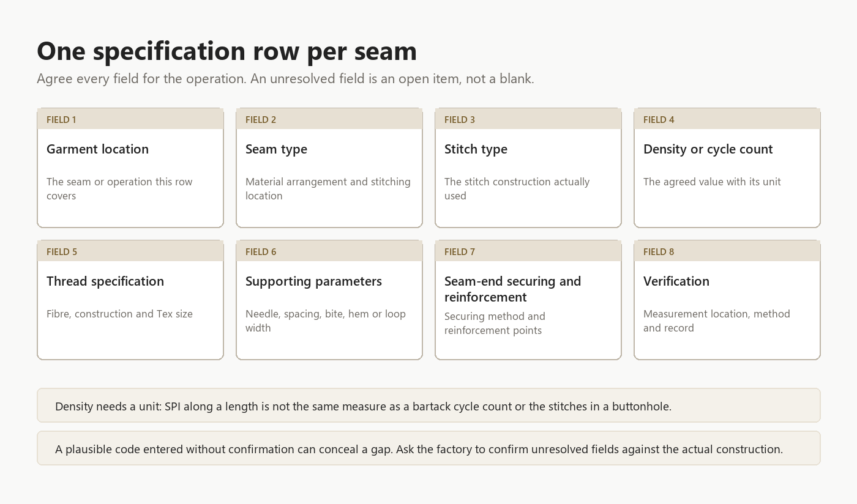857x504 pixels.
Task: Click description "Measurement location, method and record"
Action: [x=717, y=321]
